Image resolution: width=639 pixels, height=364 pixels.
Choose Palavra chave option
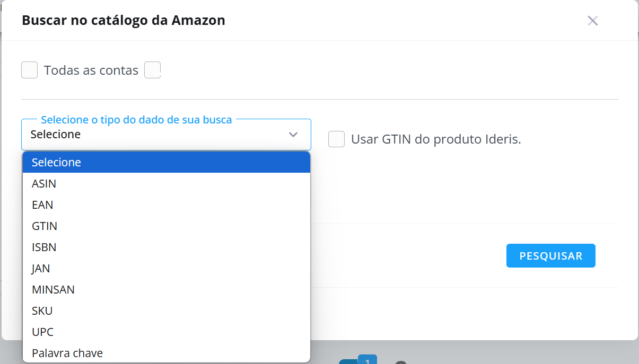coord(166,353)
